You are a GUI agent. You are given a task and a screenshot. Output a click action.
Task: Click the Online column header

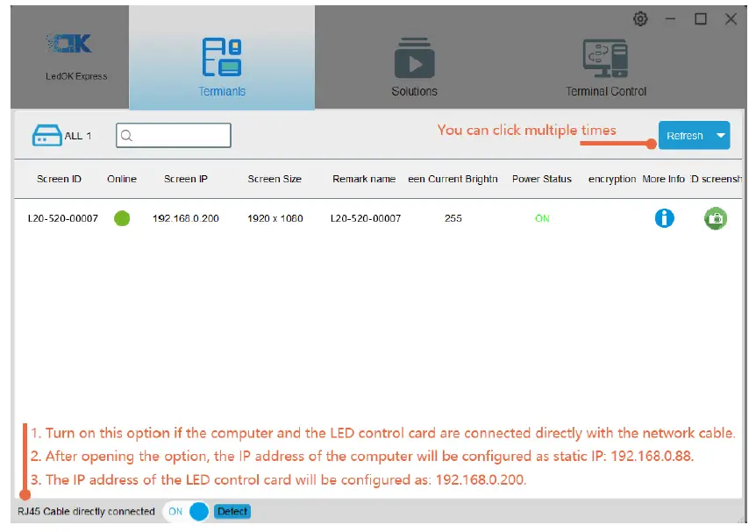122,179
